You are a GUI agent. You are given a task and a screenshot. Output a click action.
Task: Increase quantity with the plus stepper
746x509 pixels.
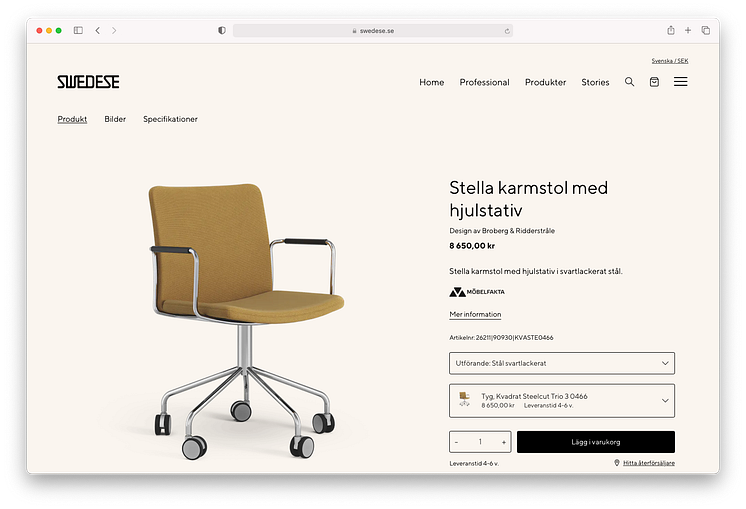tap(503, 442)
